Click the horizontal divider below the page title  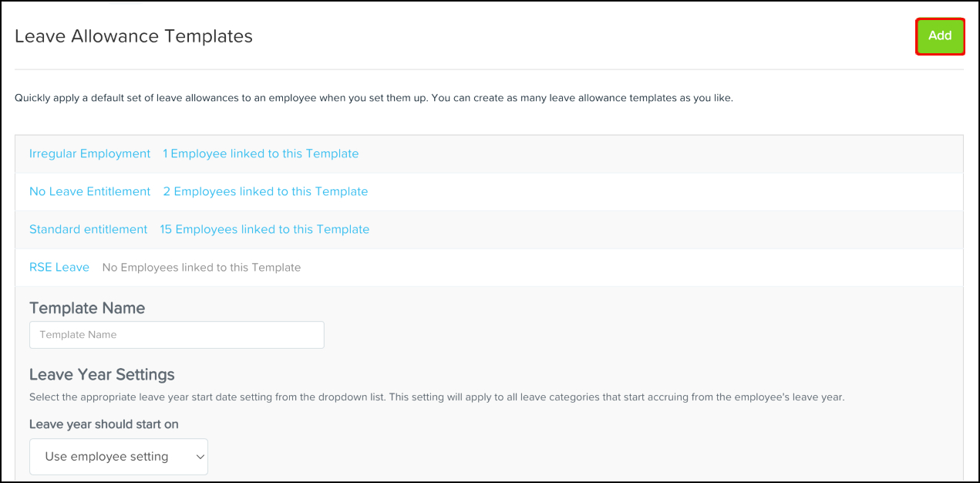(489, 69)
